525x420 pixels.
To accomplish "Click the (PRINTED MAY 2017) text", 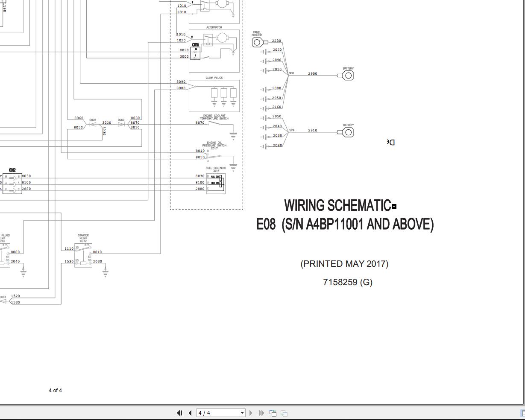I will point(344,264).
